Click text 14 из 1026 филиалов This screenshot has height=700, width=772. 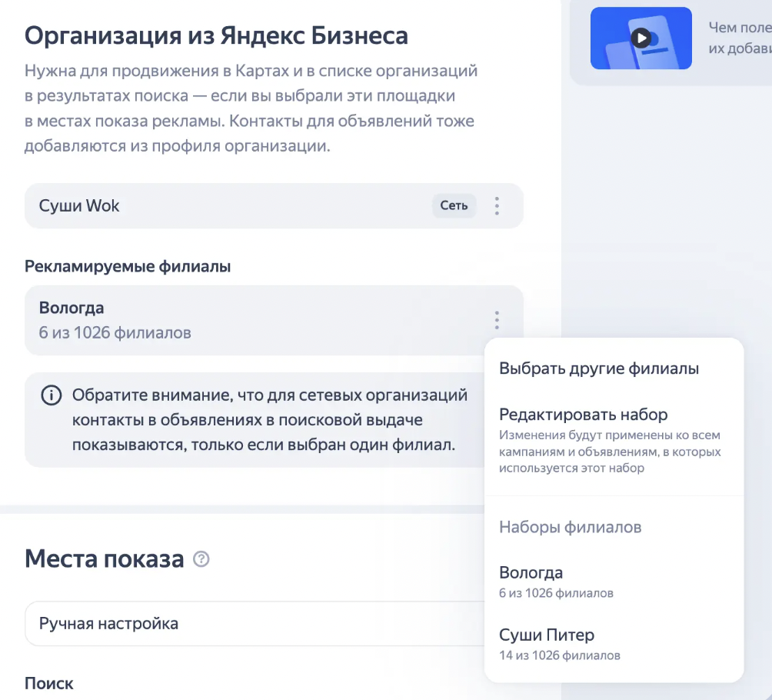click(x=559, y=655)
